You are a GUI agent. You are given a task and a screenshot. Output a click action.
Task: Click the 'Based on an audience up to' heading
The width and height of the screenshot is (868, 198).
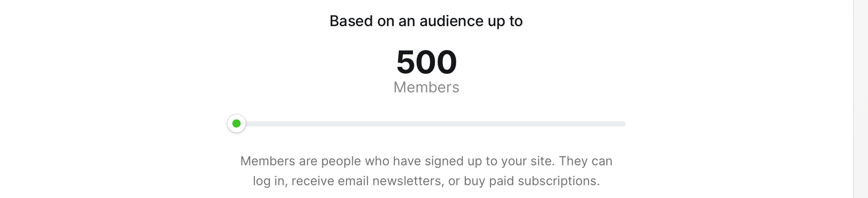click(426, 21)
